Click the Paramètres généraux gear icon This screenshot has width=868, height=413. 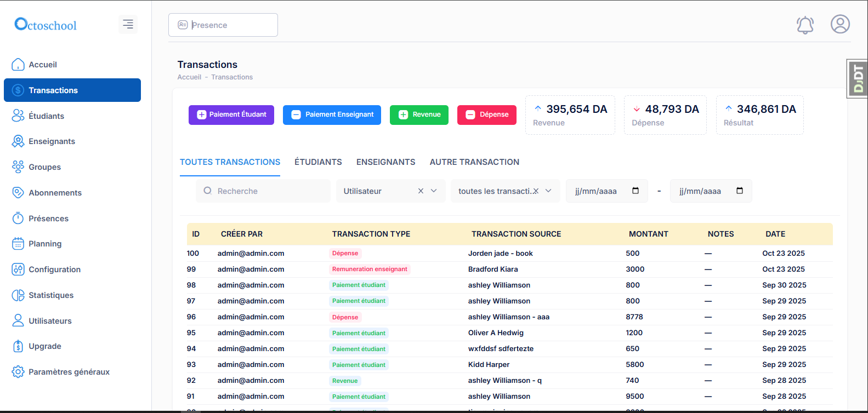click(18, 372)
